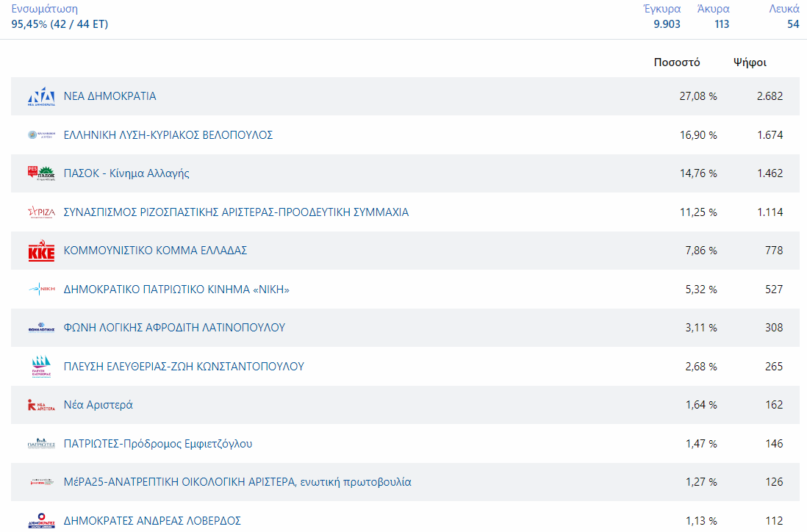Click the Foni Logikis party logo
The height and width of the screenshot is (532, 807).
[x=41, y=328]
